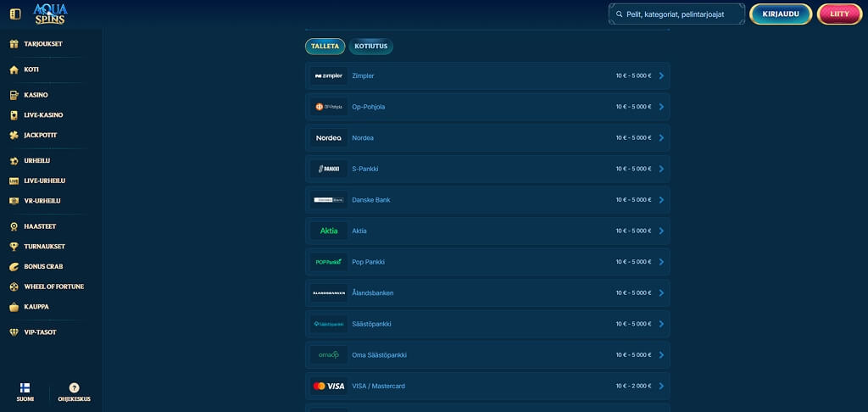Click VISA / Mastercard limit 10 € - 2 000 €
This screenshot has width=868, height=412.
[633, 386]
